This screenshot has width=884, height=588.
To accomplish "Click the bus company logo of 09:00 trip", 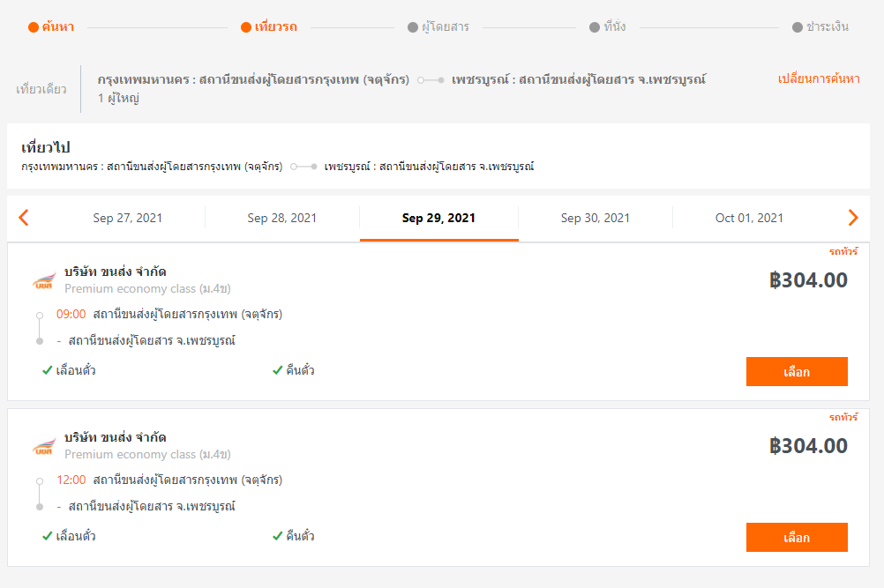I will pos(44,280).
